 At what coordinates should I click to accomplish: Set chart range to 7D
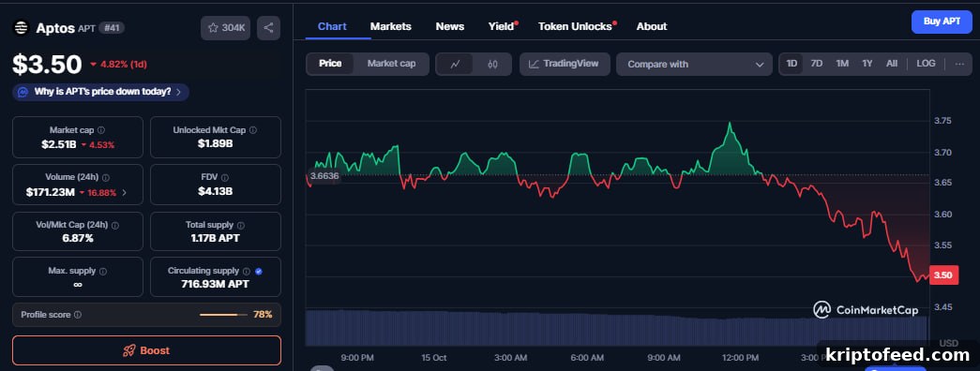tap(816, 64)
